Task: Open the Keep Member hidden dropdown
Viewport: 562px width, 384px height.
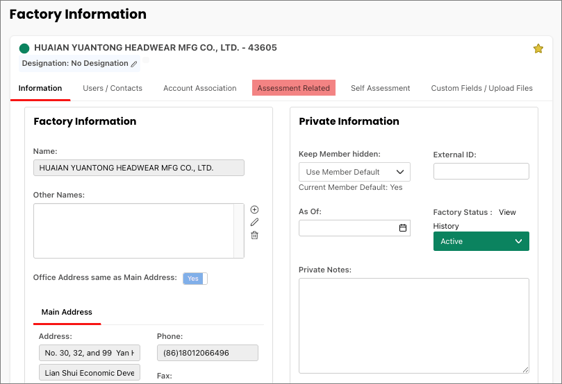Action: tap(354, 172)
